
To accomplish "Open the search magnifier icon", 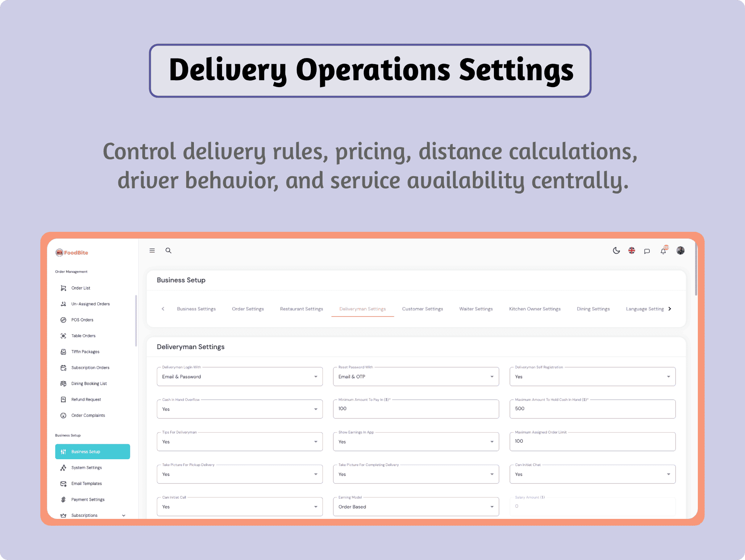I will (169, 250).
